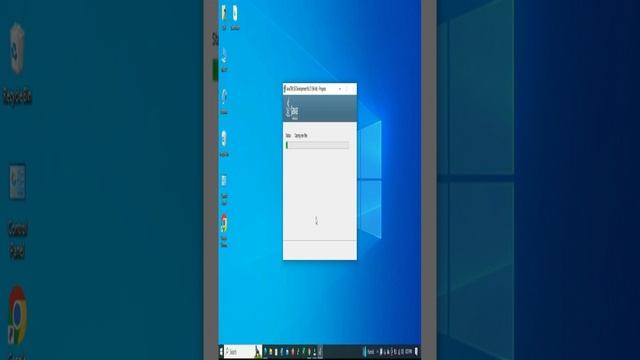Click the taskbar Search box
640x360 pixels.
[x=243, y=351]
